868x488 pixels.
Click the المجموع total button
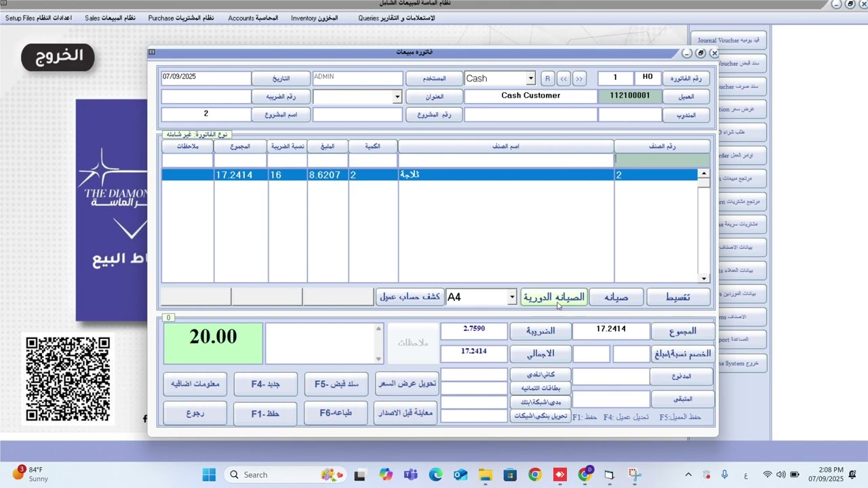pos(682,331)
